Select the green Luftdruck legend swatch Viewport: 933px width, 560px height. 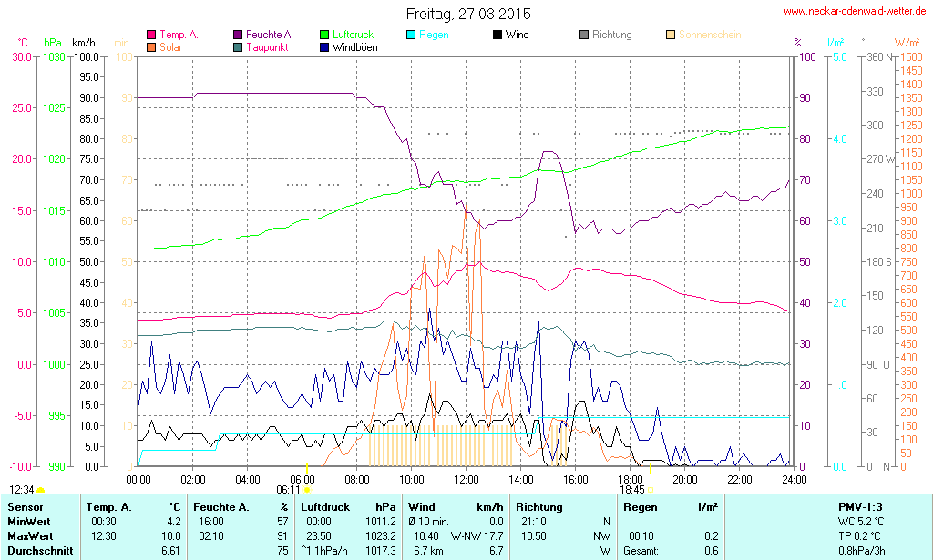pyautogui.click(x=324, y=36)
